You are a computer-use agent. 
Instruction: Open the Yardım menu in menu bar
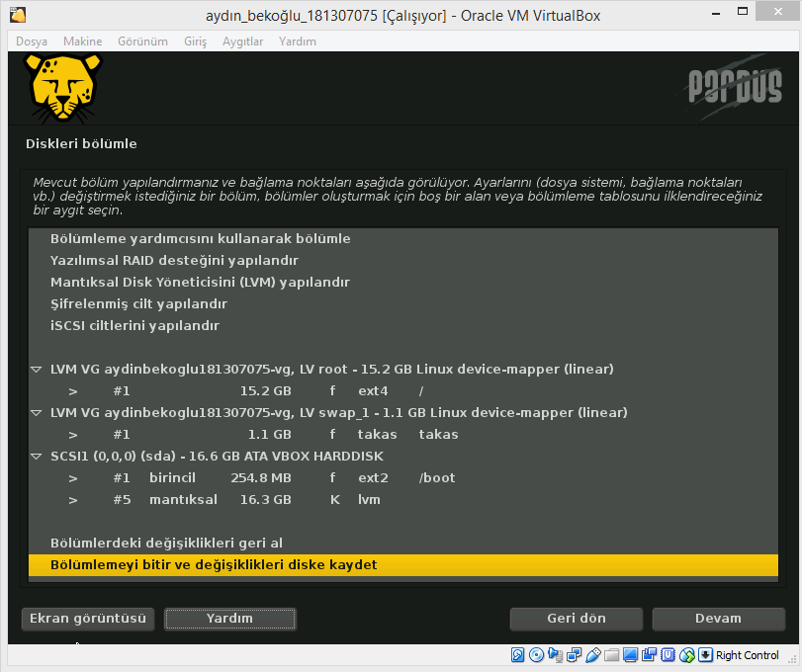[298, 42]
